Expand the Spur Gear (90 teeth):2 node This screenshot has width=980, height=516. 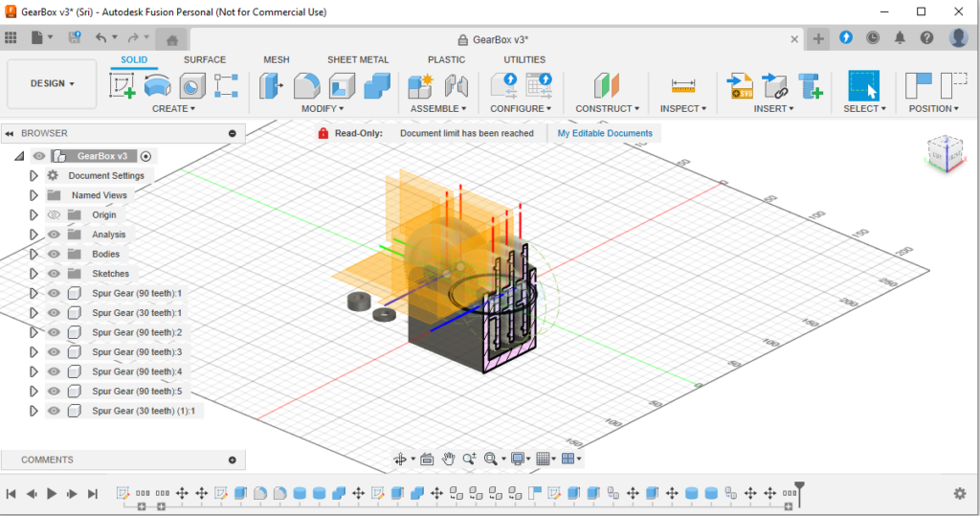[x=33, y=332]
